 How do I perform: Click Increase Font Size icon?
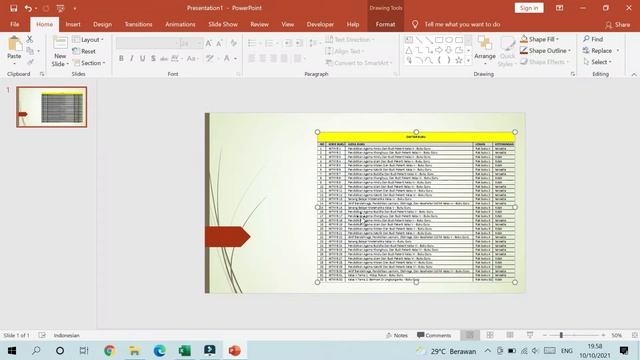coord(209,43)
